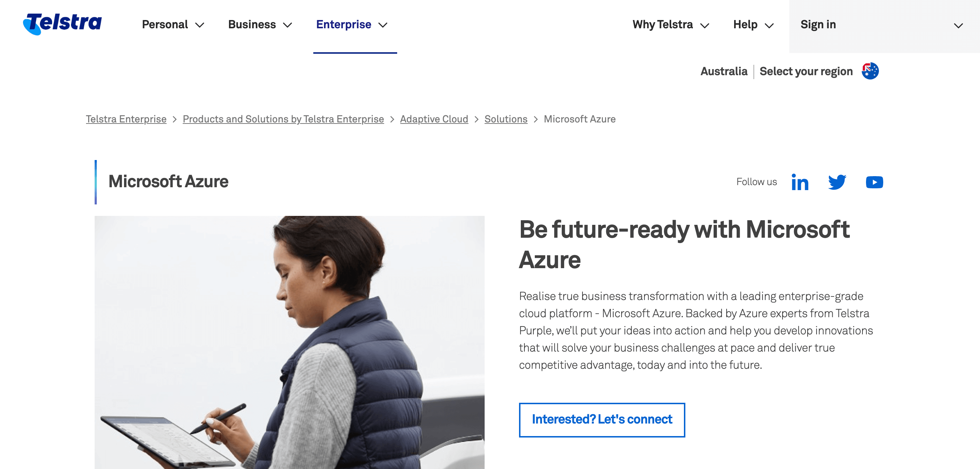
Task: Click the Adaptive Cloud breadcrumb link
Action: pos(434,119)
